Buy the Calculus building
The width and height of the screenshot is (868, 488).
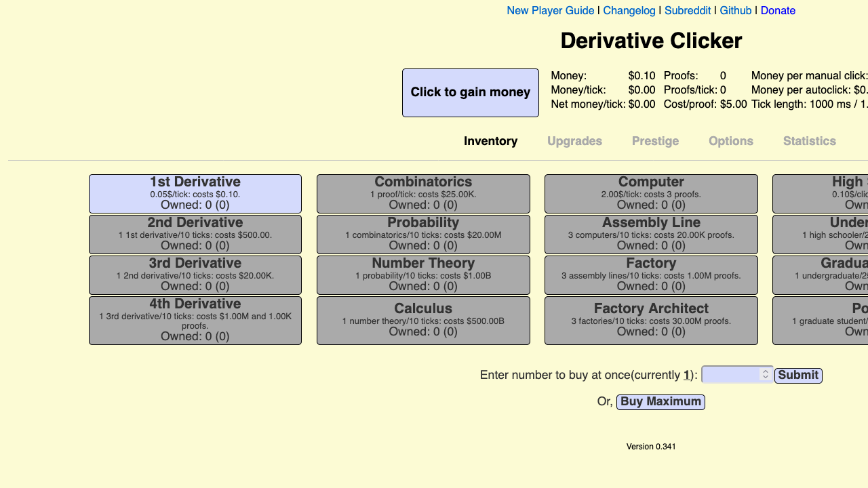[423, 321]
